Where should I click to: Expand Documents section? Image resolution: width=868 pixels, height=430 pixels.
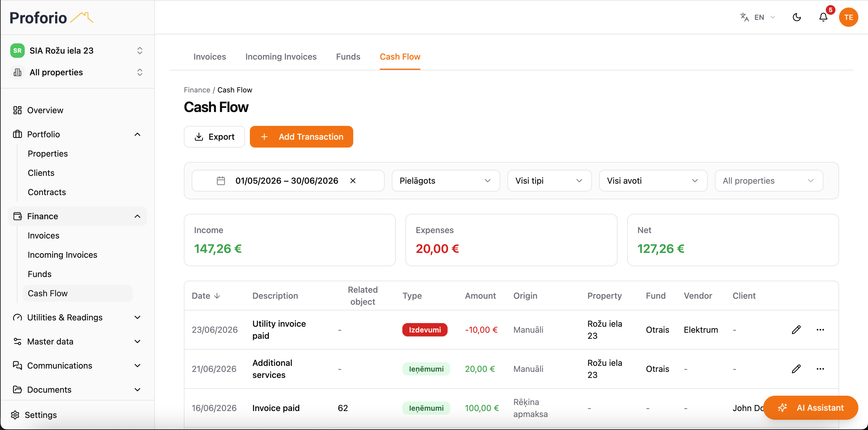[77, 390]
